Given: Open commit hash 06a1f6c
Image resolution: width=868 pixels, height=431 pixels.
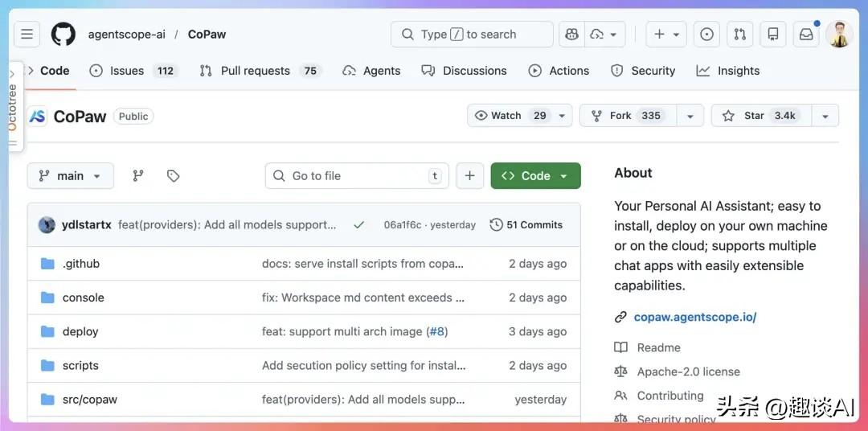Looking at the screenshot, I should tap(403, 225).
